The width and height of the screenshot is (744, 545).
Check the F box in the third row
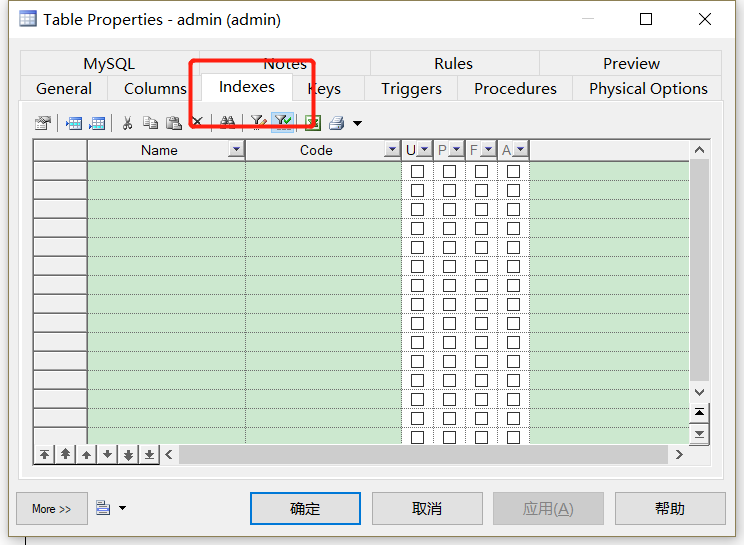pos(482,209)
